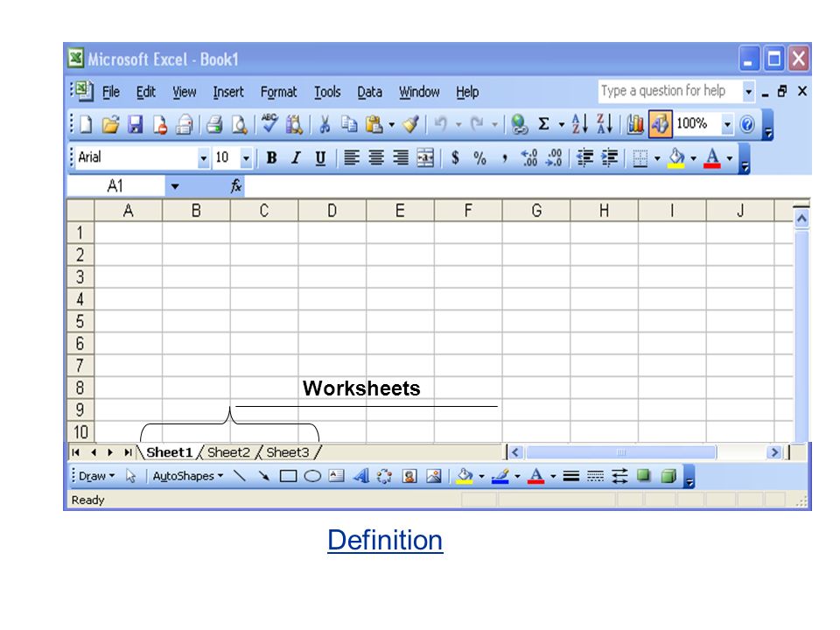The image size is (840, 630).
Task: Save the workbook with floppy disk icon
Action: pos(135,124)
